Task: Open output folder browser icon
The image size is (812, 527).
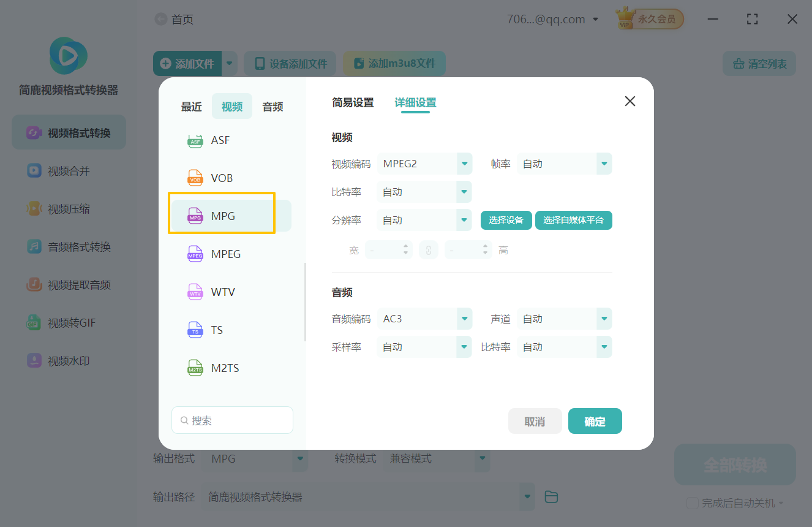Action: click(551, 497)
